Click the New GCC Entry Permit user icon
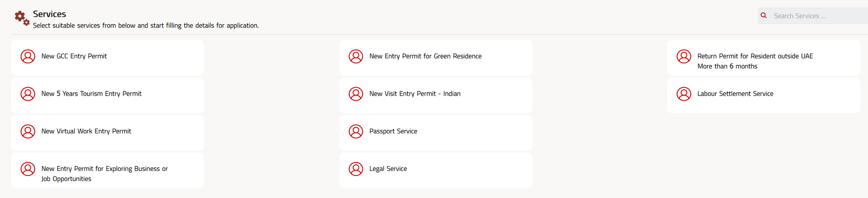 tap(28, 57)
